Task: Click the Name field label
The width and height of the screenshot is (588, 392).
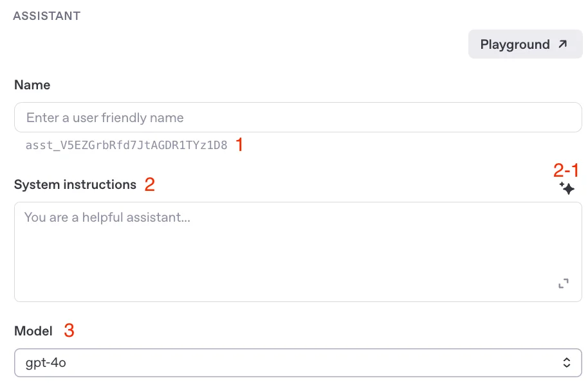Action: point(32,85)
